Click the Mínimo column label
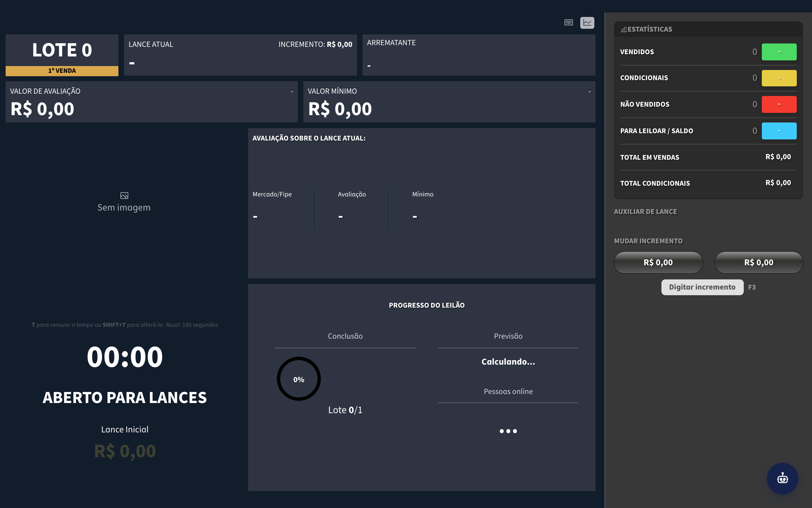 point(423,194)
